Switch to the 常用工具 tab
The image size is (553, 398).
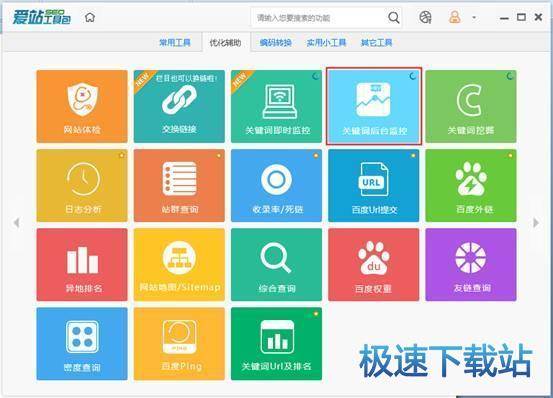coord(175,43)
